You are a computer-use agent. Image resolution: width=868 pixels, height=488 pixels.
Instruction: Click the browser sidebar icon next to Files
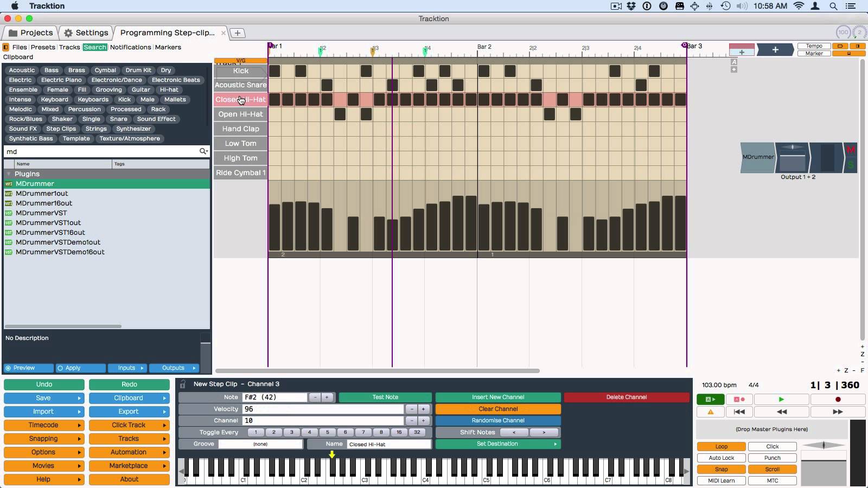(6, 47)
